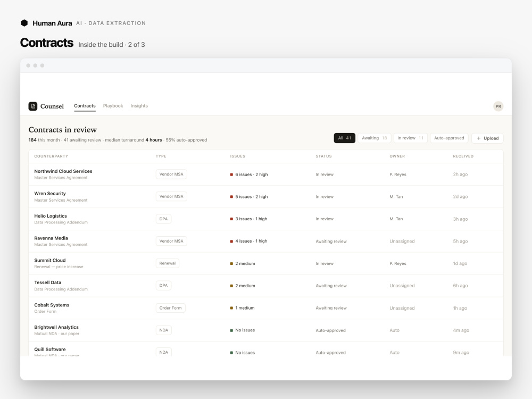Open Summit Cloud renewal

pos(265,263)
